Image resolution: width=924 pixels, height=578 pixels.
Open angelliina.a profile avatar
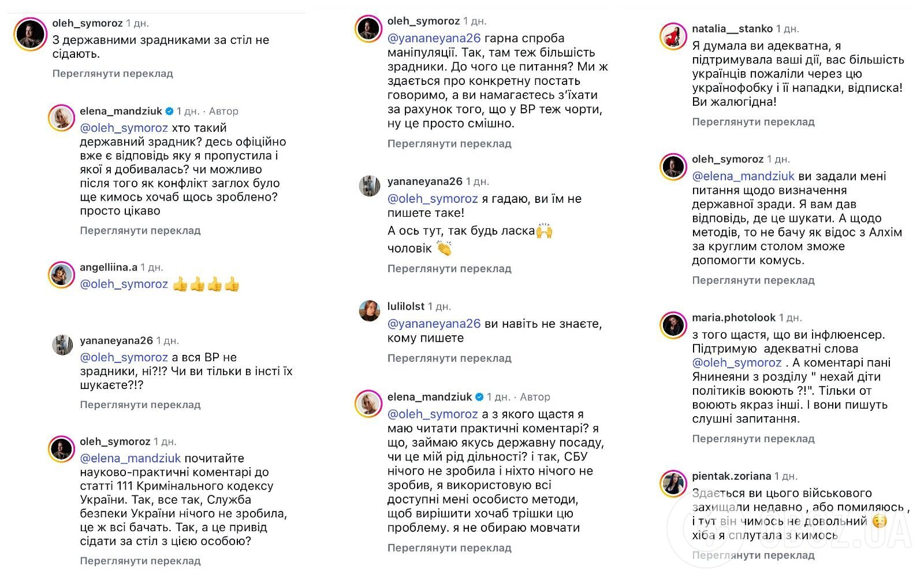(61, 275)
